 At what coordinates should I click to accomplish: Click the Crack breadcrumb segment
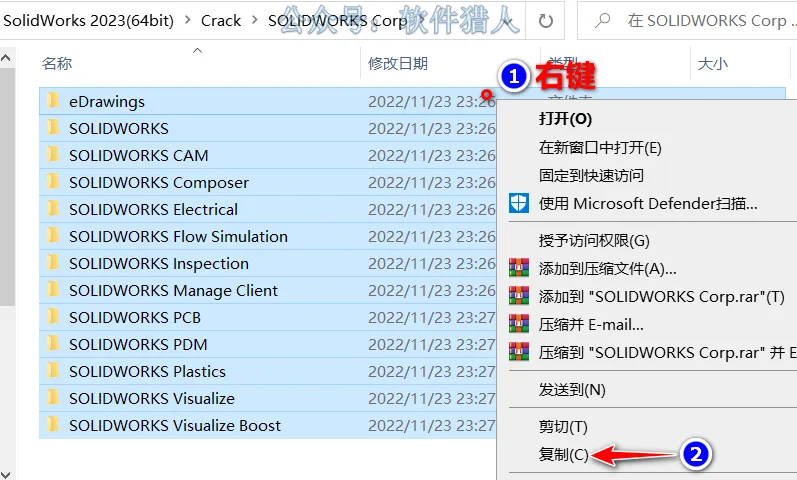coord(221,21)
